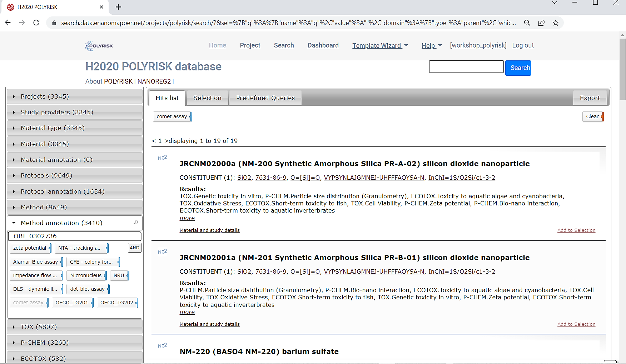This screenshot has height=364, width=626.
Task: Go back with the browser back arrow
Action: click(x=8, y=23)
